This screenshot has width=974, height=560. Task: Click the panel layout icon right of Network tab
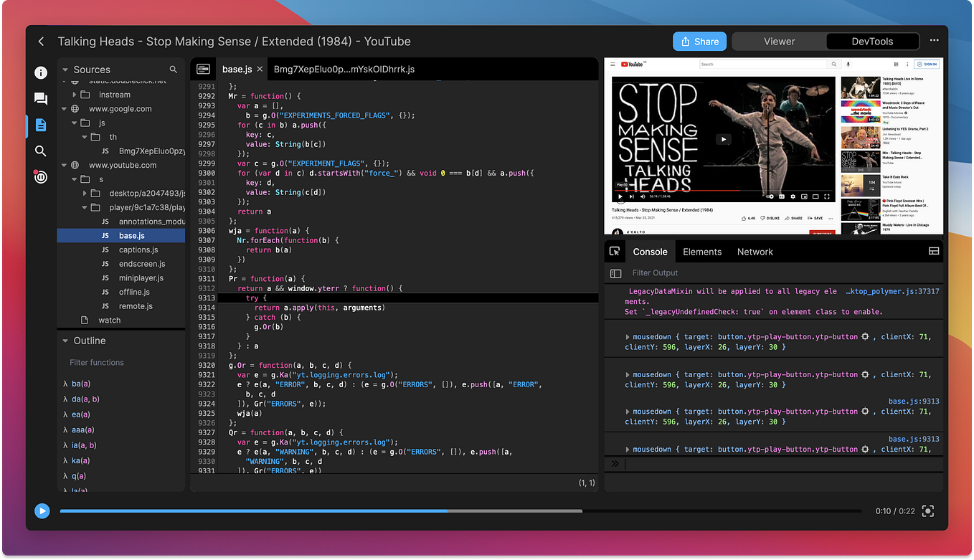click(933, 251)
